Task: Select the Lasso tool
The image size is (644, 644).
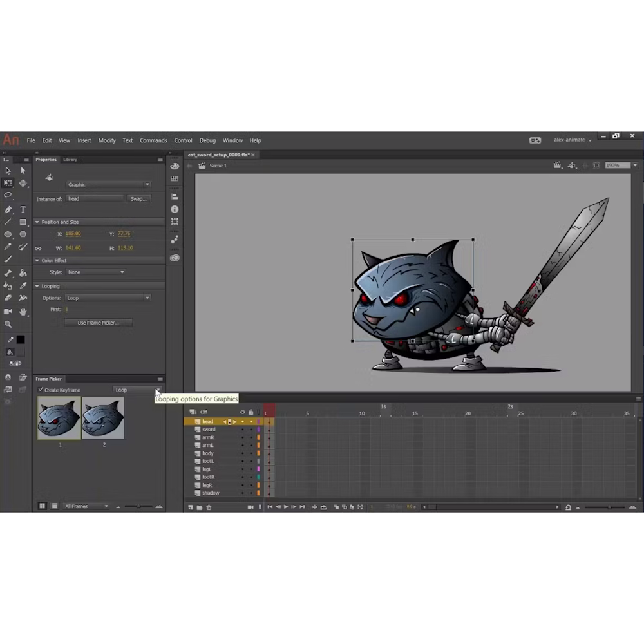Action: tap(8, 196)
